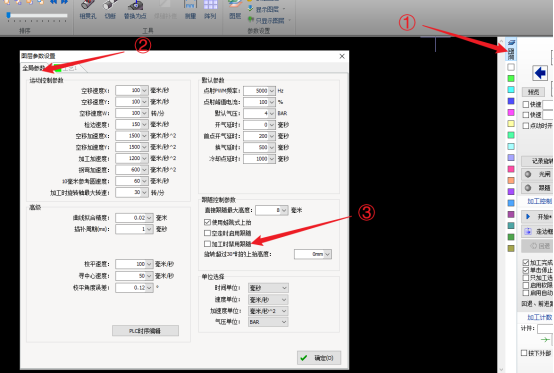This screenshot has width=554, height=373.
Task: Open the 速度单位 dropdown
Action: 268,300
